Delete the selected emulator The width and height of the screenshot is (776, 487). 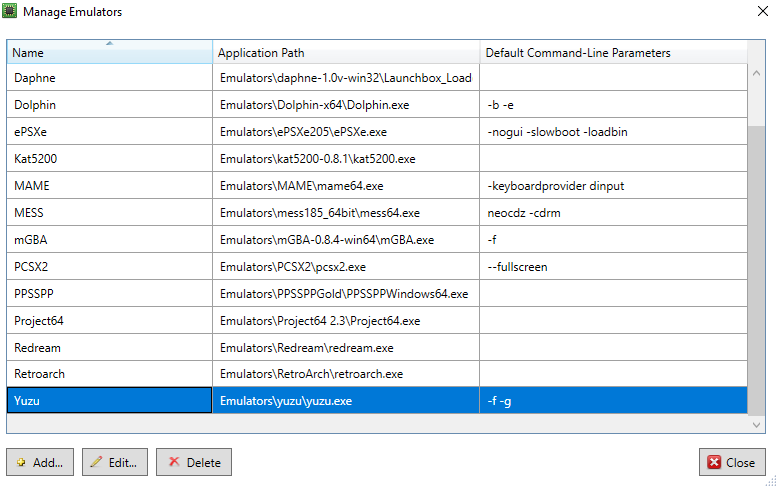point(194,462)
